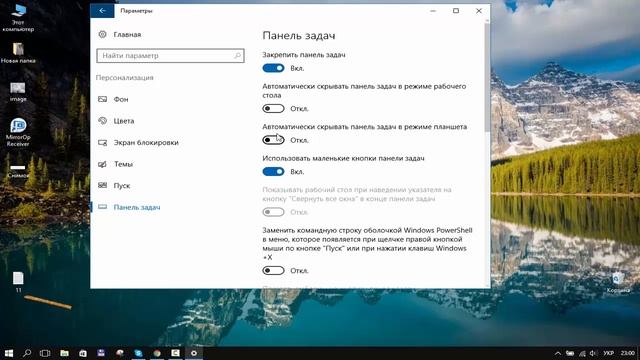Click the Settings window vertical scrollbar
The image size is (640, 360).
click(x=487, y=78)
